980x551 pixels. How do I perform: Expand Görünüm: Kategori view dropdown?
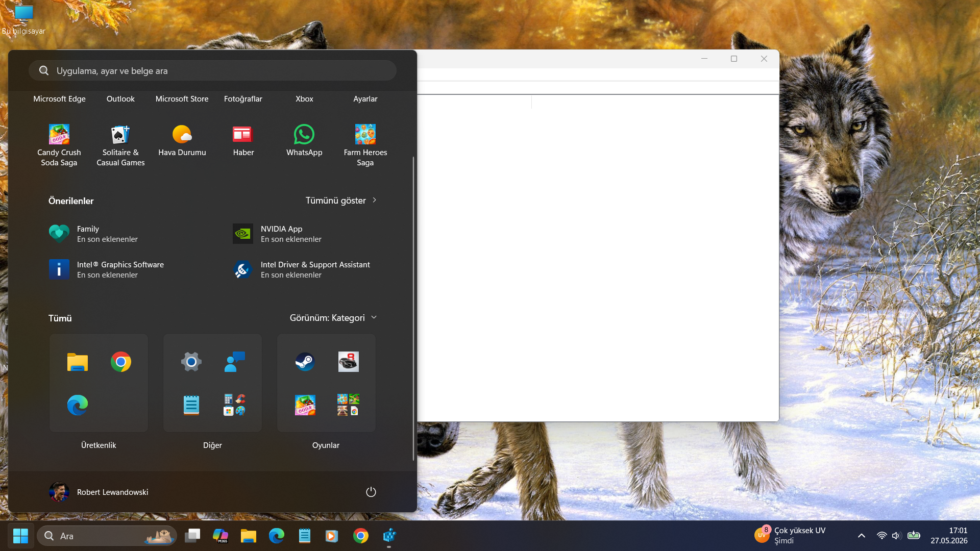pos(333,318)
